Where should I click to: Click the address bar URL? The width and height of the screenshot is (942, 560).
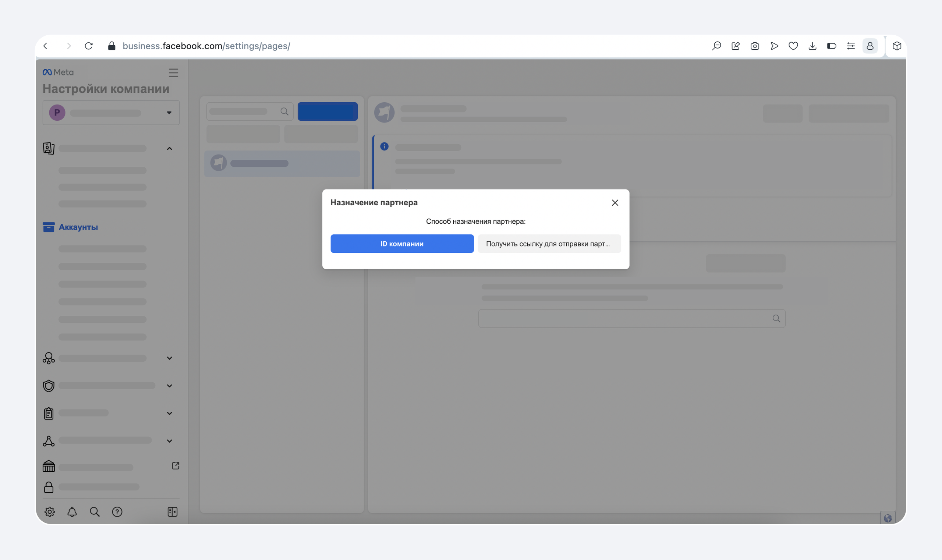pyautogui.click(x=206, y=46)
